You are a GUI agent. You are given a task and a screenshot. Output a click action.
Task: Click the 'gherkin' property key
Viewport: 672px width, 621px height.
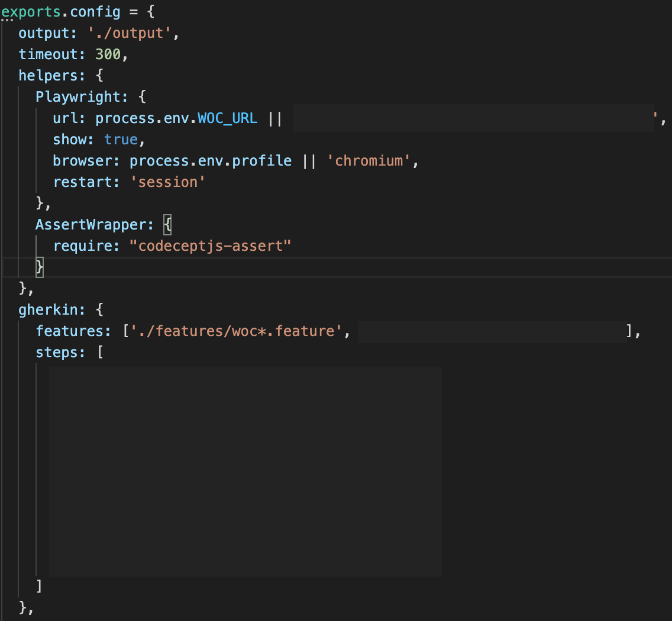(x=48, y=310)
